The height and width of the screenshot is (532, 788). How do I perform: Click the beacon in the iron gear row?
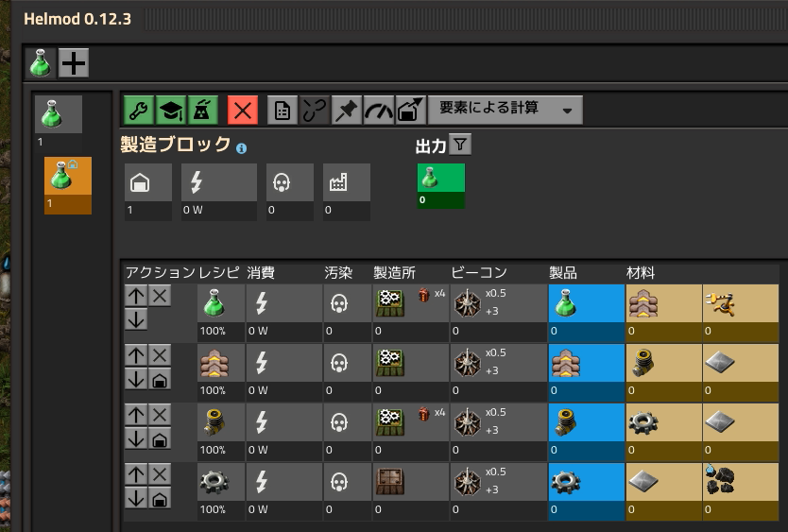tap(468, 482)
